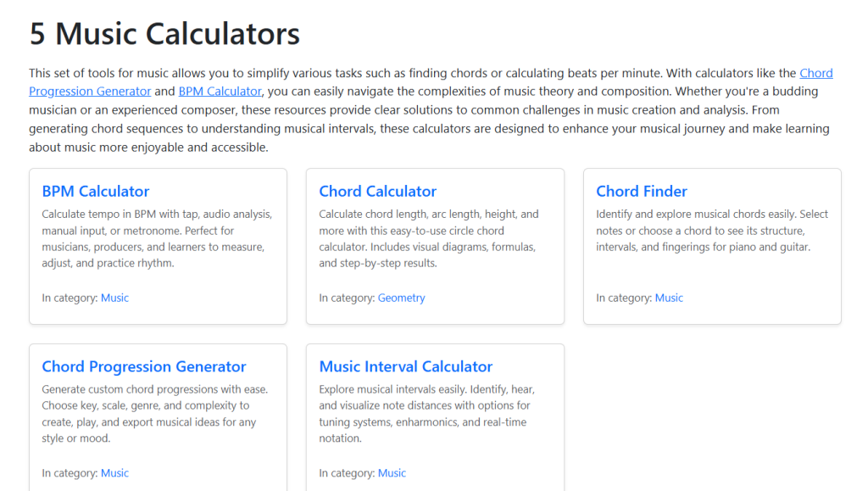Click the Chord Finder description text
Screen dimensions: 868x491
click(711, 231)
